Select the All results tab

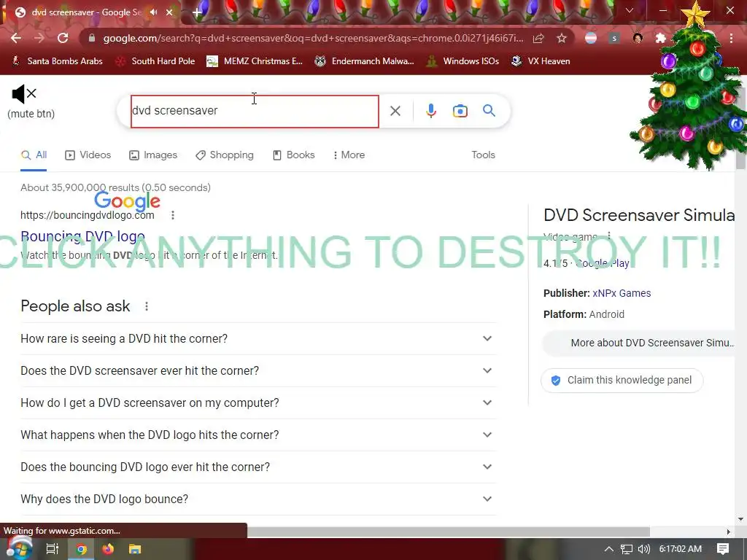tap(34, 155)
